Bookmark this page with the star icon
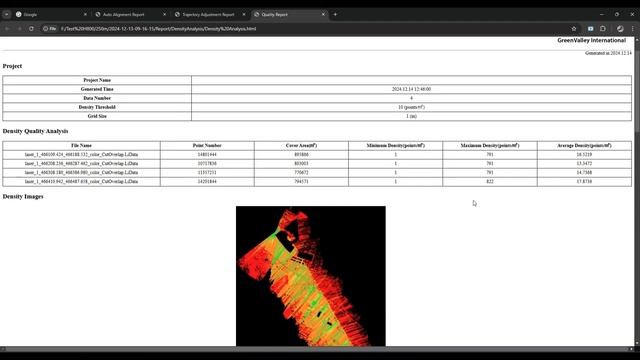 [574, 29]
